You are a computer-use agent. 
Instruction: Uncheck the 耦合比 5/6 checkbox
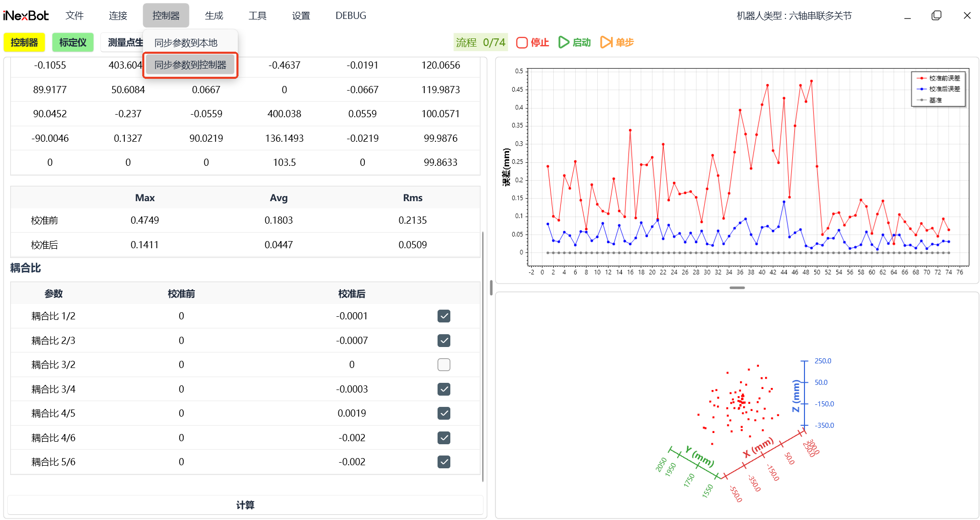click(x=444, y=462)
